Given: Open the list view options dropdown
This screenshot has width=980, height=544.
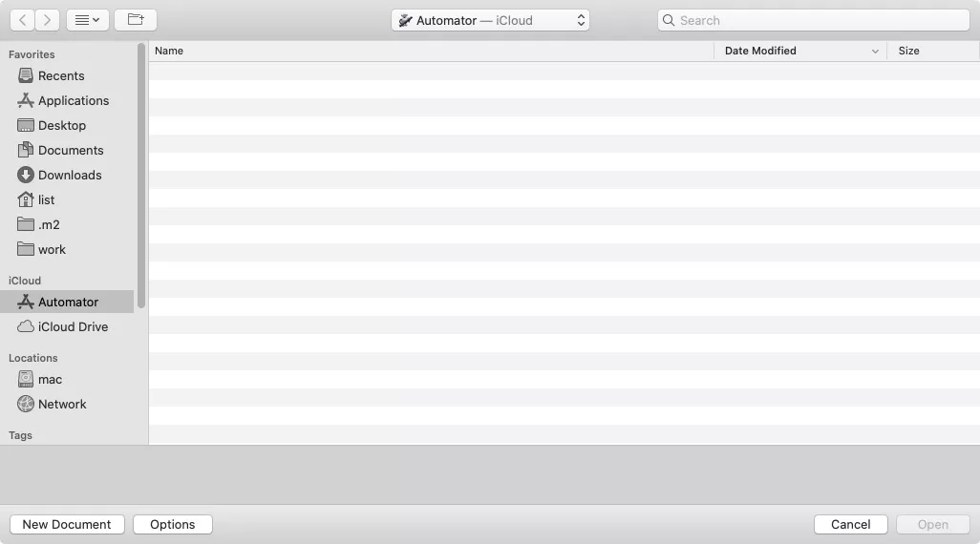Looking at the screenshot, I should tap(88, 20).
